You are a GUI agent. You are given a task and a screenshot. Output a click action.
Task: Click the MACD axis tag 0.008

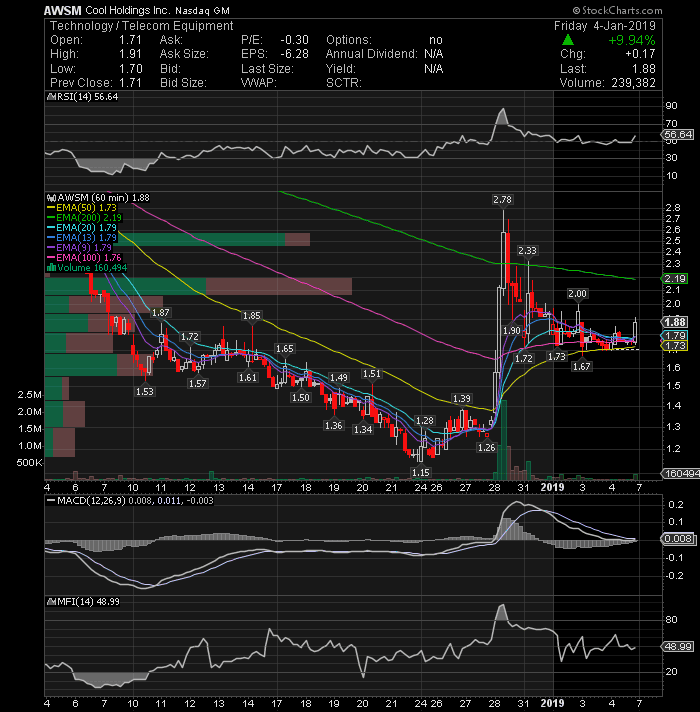[678, 539]
